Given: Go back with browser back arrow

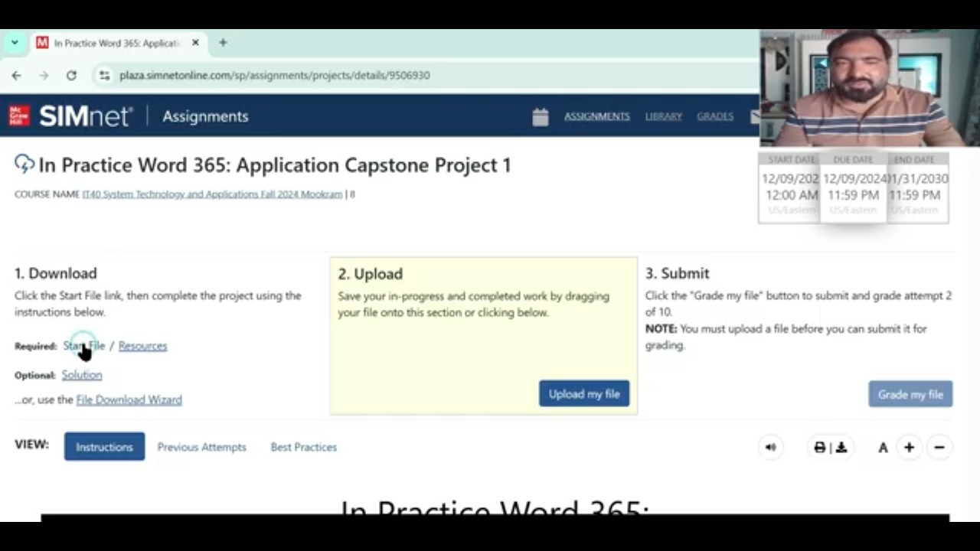Looking at the screenshot, I should coord(16,75).
